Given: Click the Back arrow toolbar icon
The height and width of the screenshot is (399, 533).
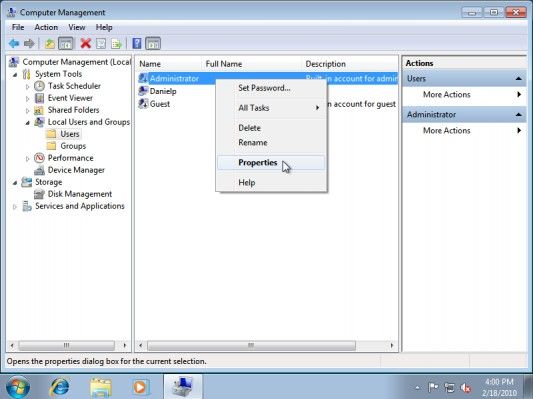Looking at the screenshot, I should [x=14, y=44].
